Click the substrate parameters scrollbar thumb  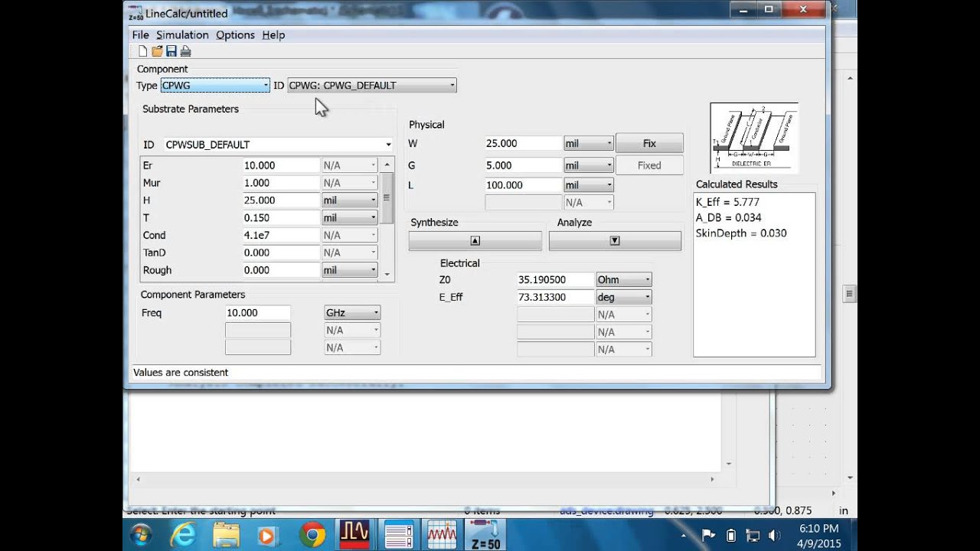coord(387,197)
